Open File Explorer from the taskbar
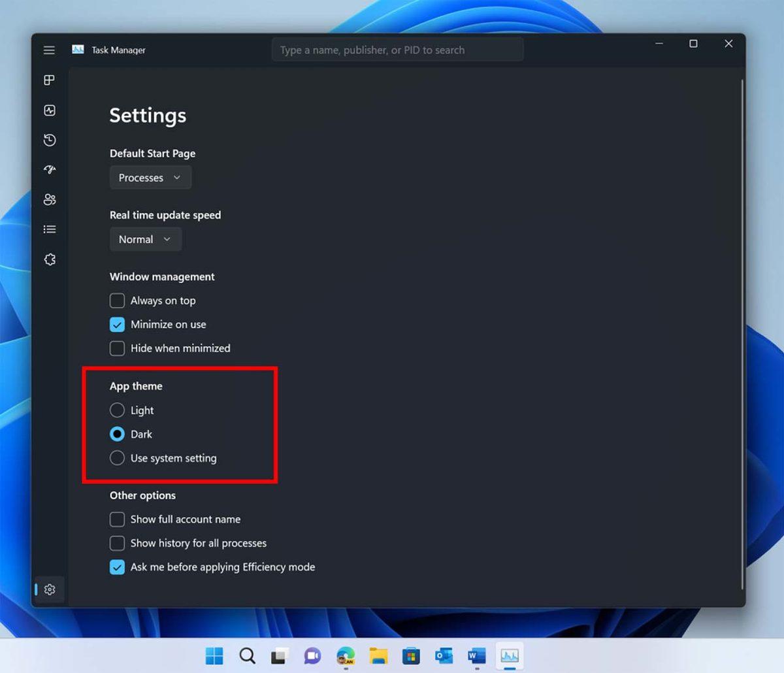The image size is (784, 673). click(378, 655)
